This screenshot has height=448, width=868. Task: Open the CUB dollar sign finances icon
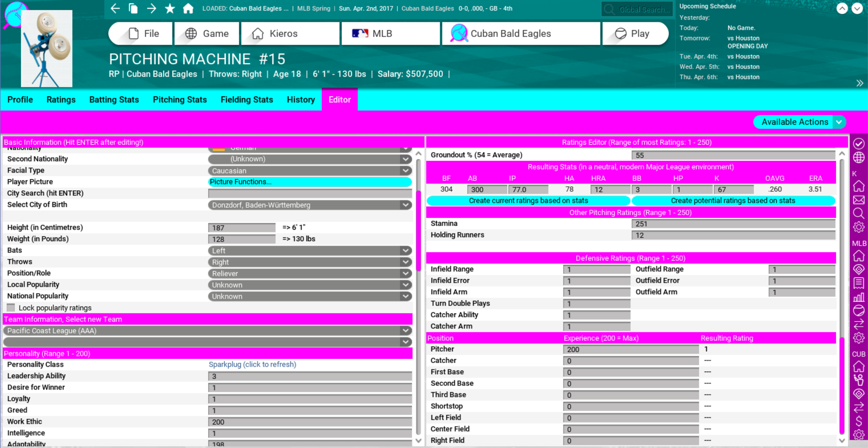[x=859, y=421]
